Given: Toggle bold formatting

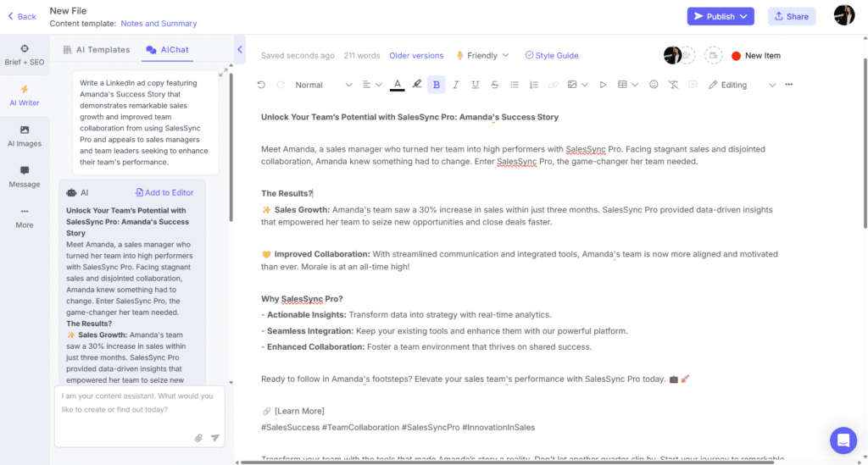Looking at the screenshot, I should [437, 85].
